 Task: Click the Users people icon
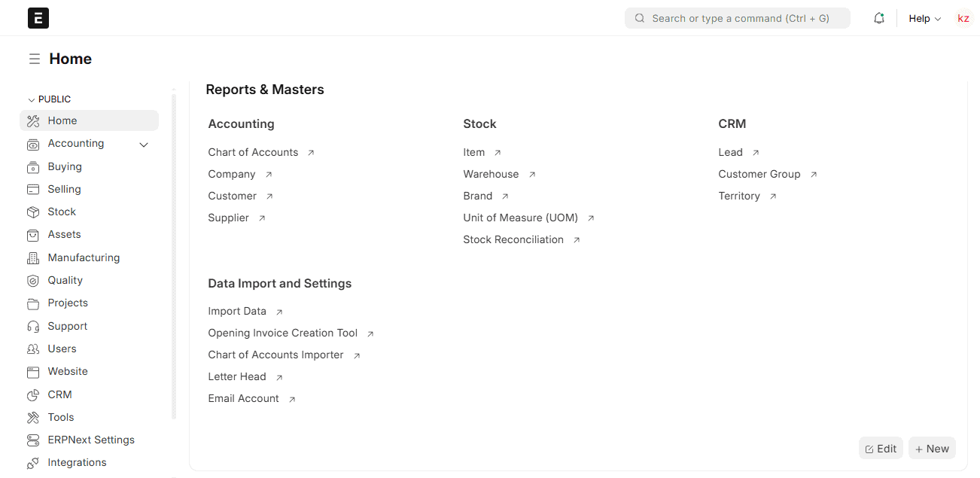pos(33,349)
